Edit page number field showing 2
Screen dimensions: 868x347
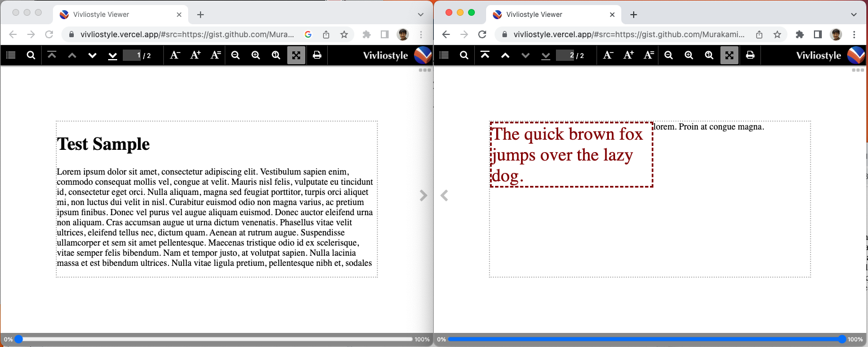565,55
